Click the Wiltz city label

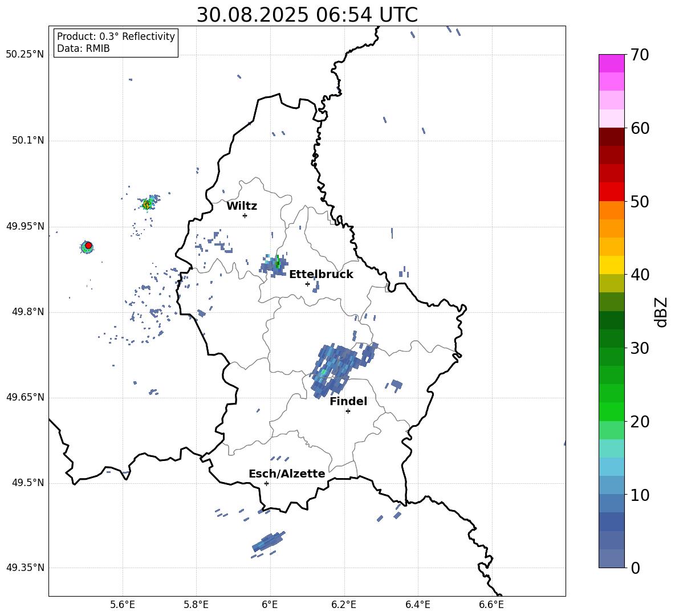pos(242,206)
